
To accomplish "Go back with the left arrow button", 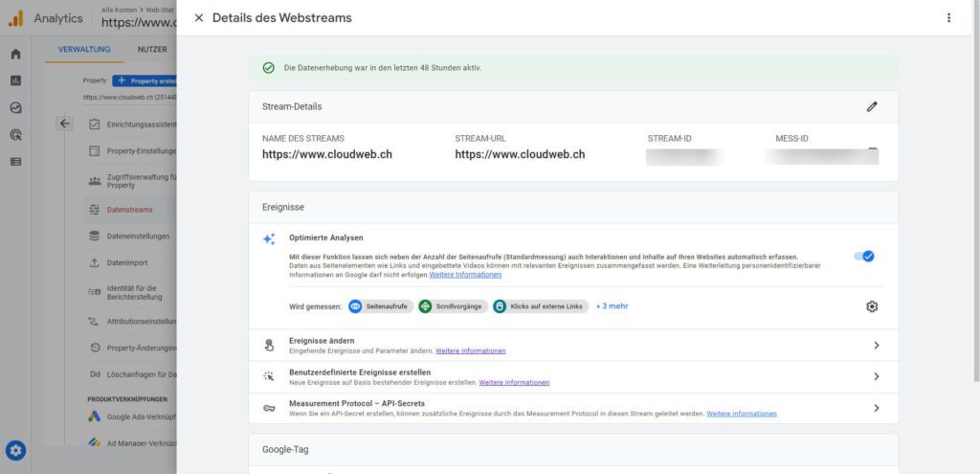I will coord(64,124).
